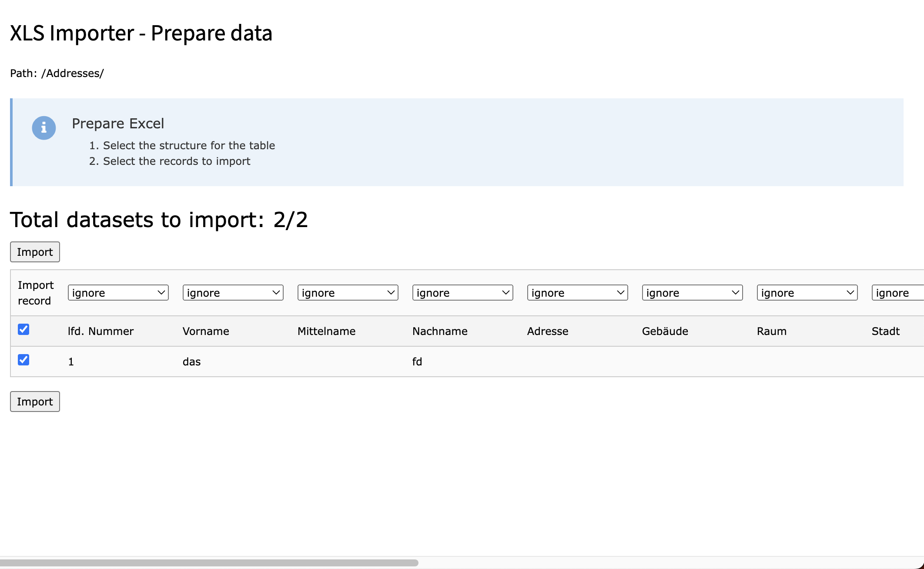The image size is (924, 569).
Task: Click the 'lfd. Nummer' column header text
Action: (x=100, y=331)
